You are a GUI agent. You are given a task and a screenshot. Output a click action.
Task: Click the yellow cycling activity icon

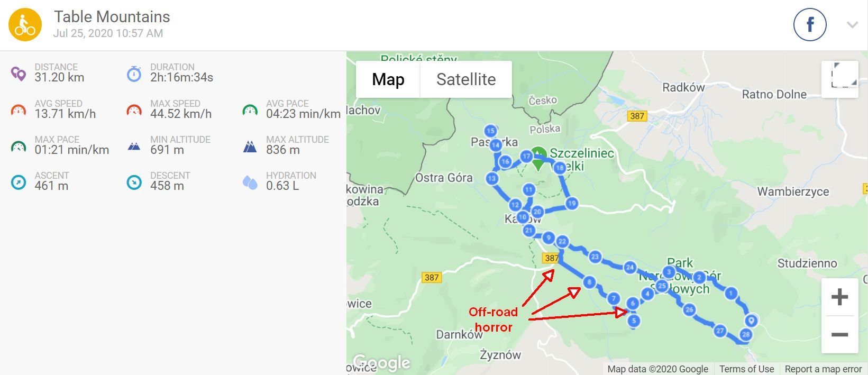[x=25, y=25]
